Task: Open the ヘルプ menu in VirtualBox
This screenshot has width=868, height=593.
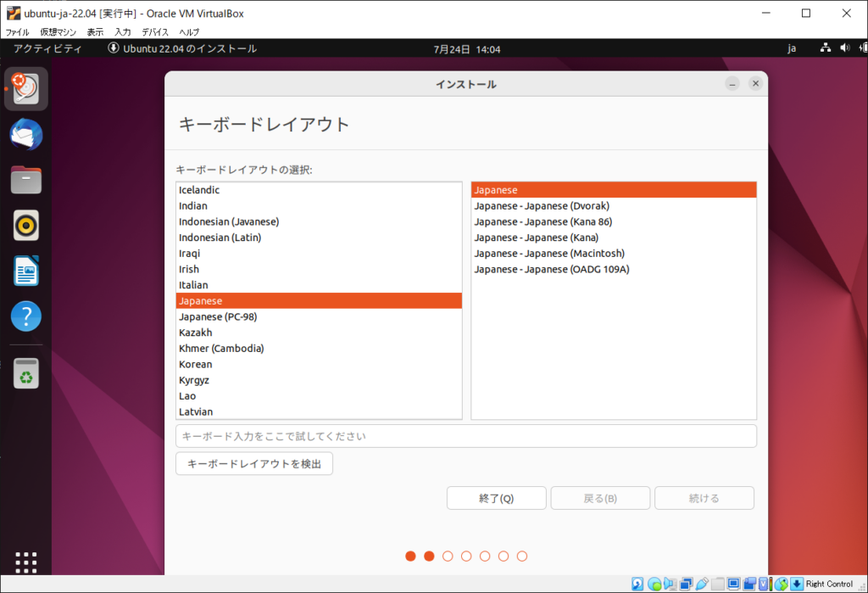Action: 189,32
